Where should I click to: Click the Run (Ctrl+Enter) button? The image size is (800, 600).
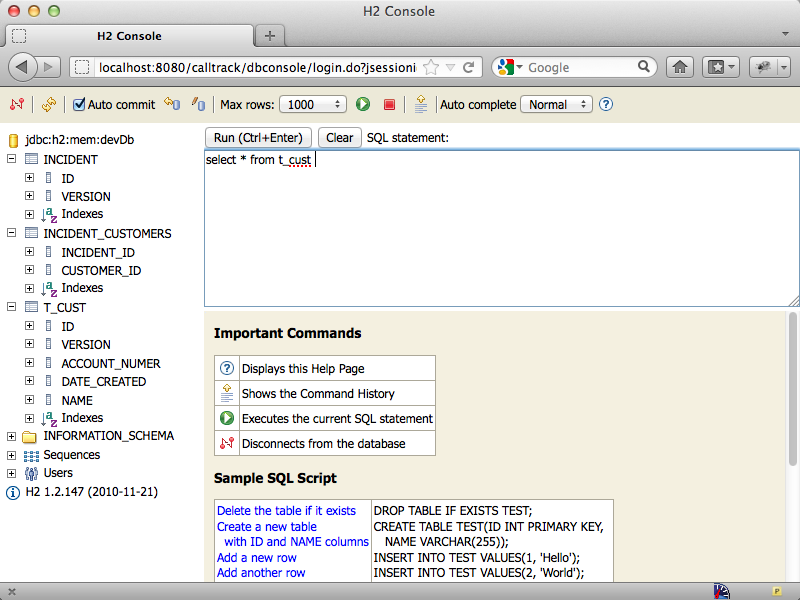(258, 138)
